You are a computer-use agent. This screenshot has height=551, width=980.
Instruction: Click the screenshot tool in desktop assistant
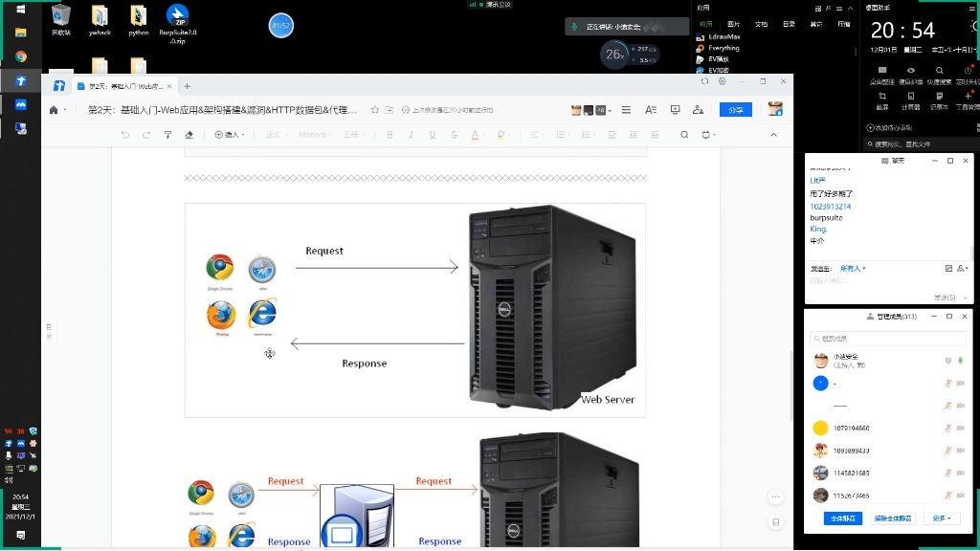point(882,99)
